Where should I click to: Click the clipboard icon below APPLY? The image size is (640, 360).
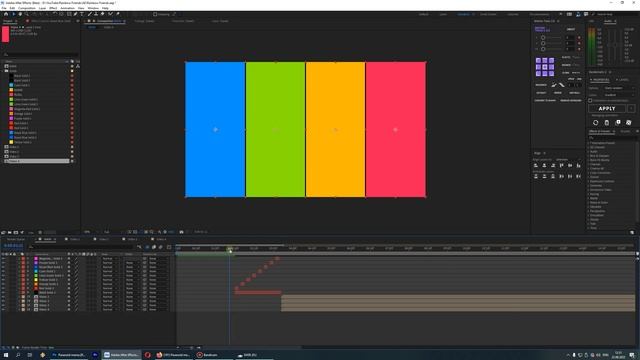point(607,122)
